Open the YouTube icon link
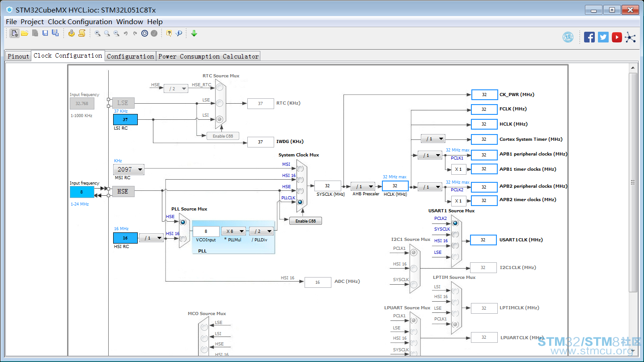Screen dimensions: 644x362 point(617,37)
